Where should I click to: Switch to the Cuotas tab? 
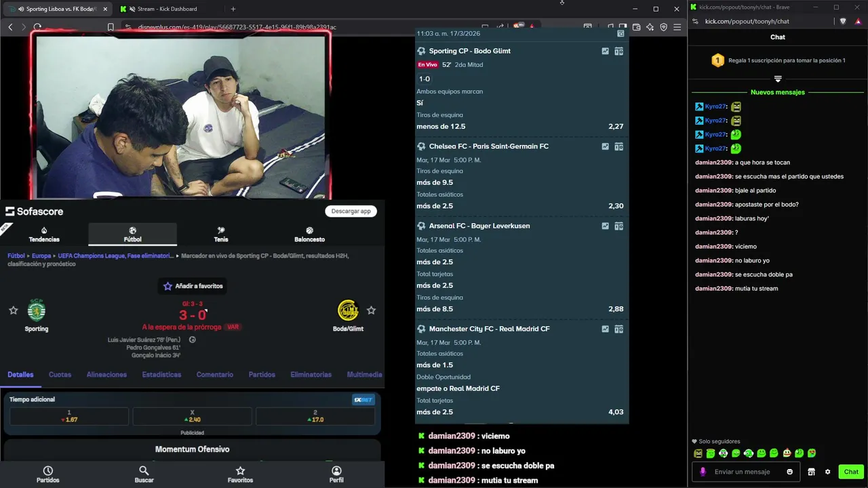point(60,375)
